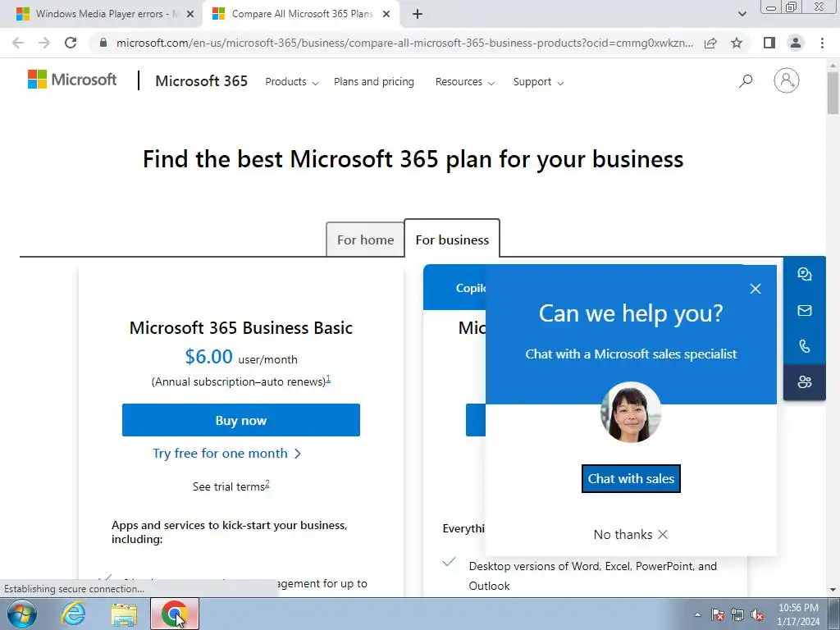
Task: Click Chrome taskbar icon
Action: tap(175, 614)
